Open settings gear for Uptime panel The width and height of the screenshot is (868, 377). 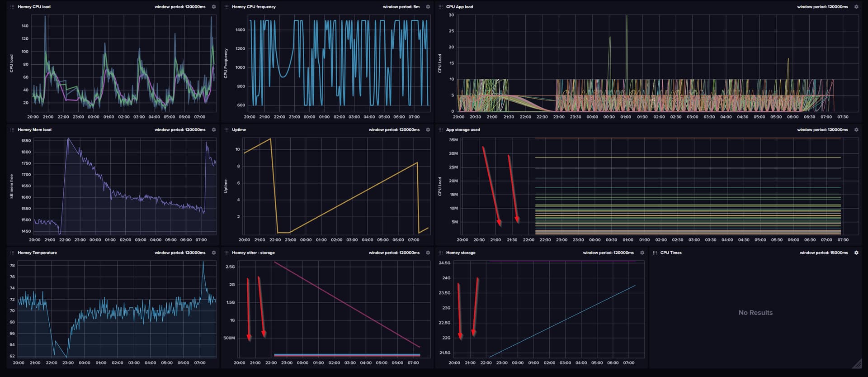(x=428, y=130)
